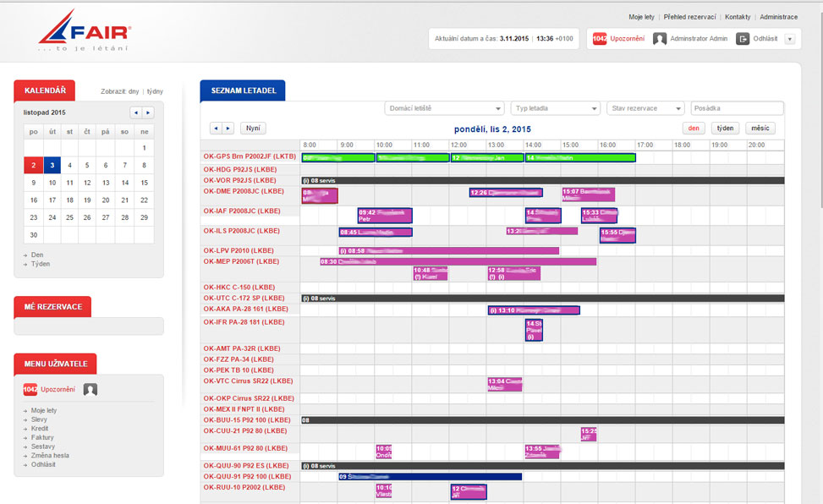Click the FAIR logo in header

coord(85,31)
